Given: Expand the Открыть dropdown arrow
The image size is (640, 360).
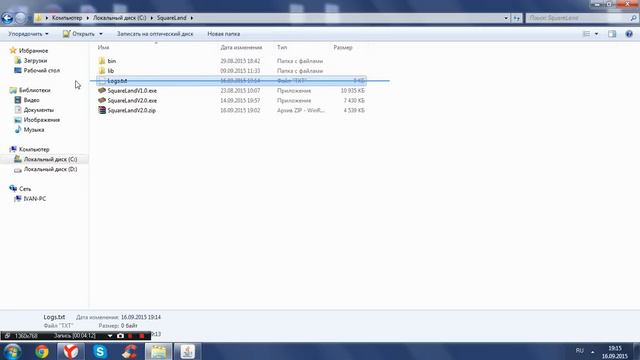Looking at the screenshot, I should tap(101, 34).
